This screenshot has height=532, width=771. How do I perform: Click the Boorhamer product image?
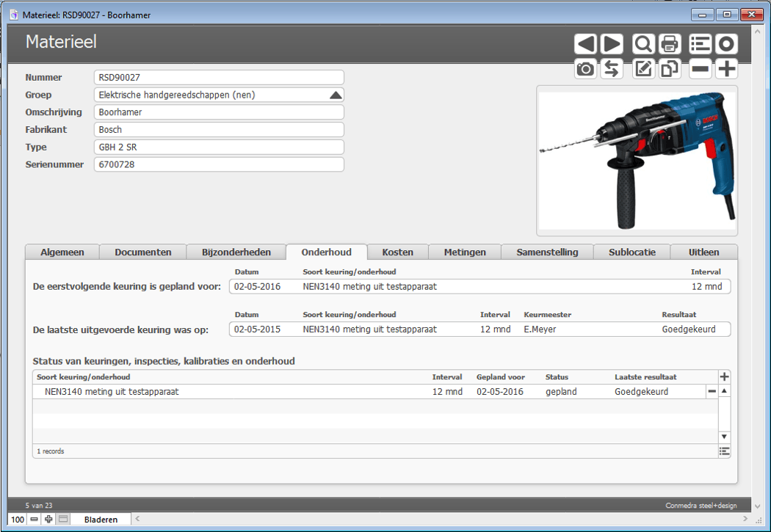click(637, 160)
